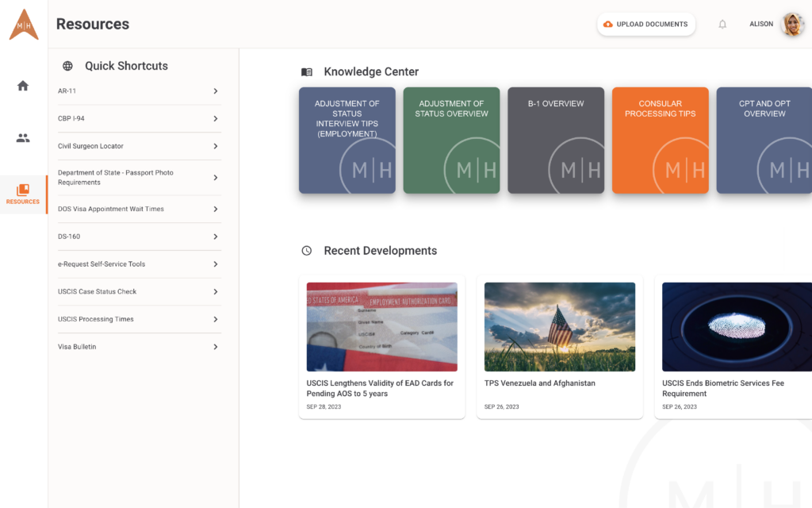Click chevron for e-Request Self-Service Tools
Viewport: 812px width, 508px height.
(216, 264)
